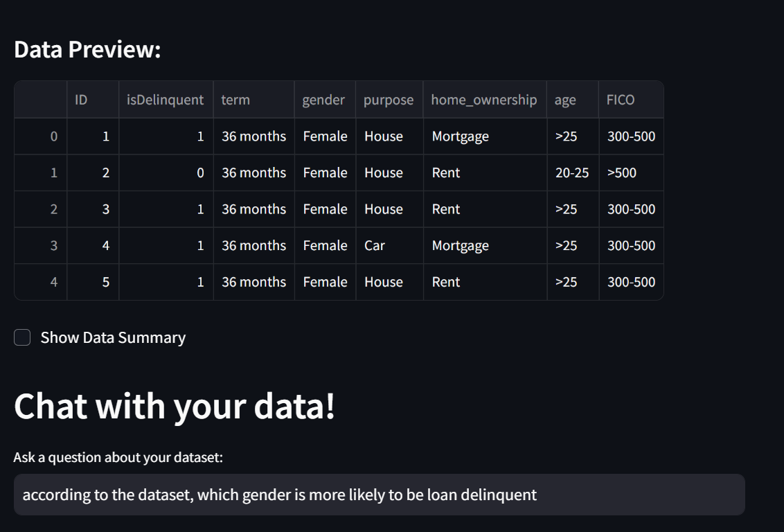Select the question input field
784x532 pixels.
[x=381, y=495]
